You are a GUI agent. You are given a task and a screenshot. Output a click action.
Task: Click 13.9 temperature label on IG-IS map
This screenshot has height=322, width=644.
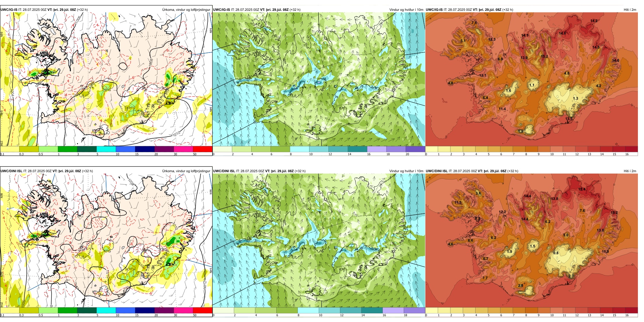coord(524,58)
